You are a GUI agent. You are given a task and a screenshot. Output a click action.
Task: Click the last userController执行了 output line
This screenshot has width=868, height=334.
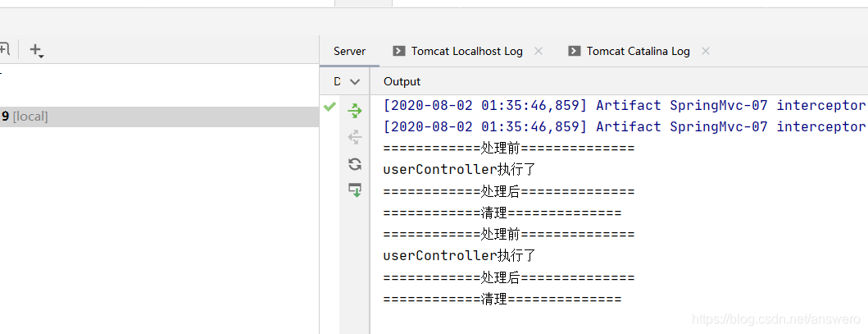click(459, 257)
